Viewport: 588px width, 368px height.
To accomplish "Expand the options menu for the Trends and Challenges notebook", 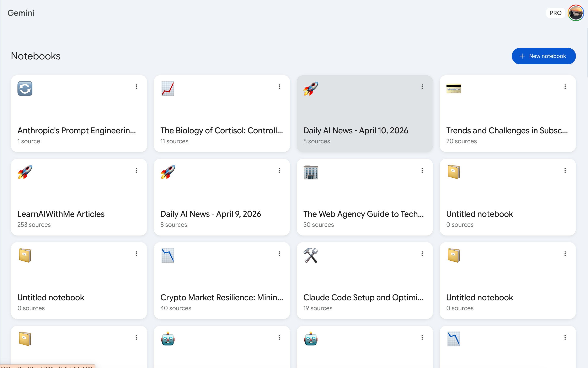I will coord(565,87).
